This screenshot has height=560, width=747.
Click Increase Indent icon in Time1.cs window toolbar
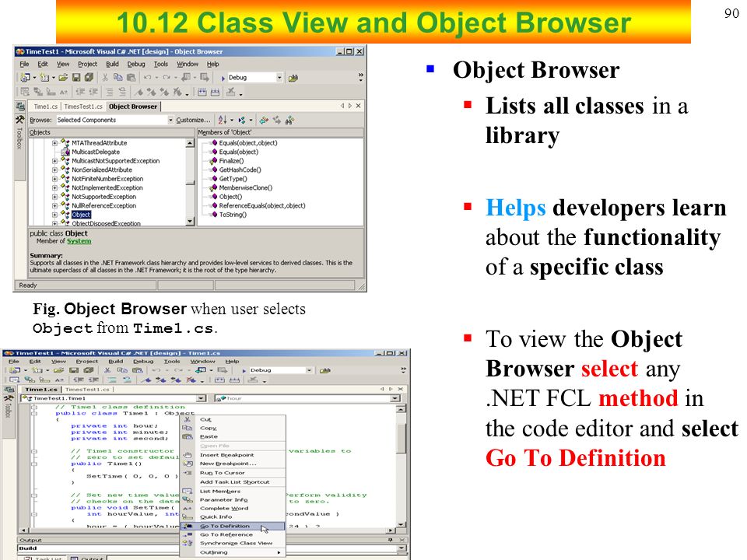click(93, 380)
